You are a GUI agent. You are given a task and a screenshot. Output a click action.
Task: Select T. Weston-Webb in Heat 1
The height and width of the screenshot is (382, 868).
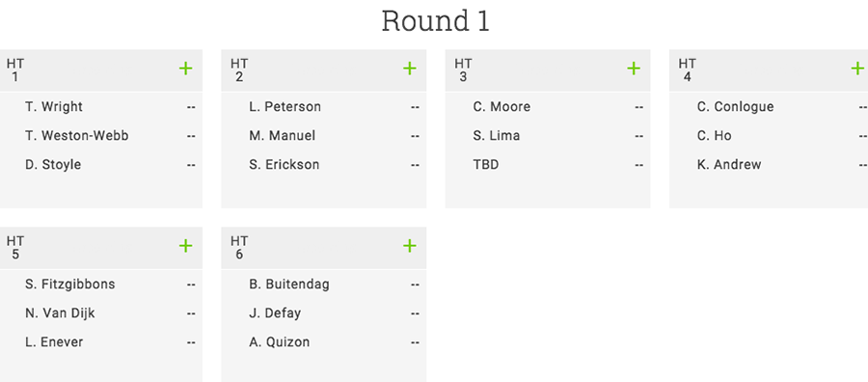pos(77,136)
